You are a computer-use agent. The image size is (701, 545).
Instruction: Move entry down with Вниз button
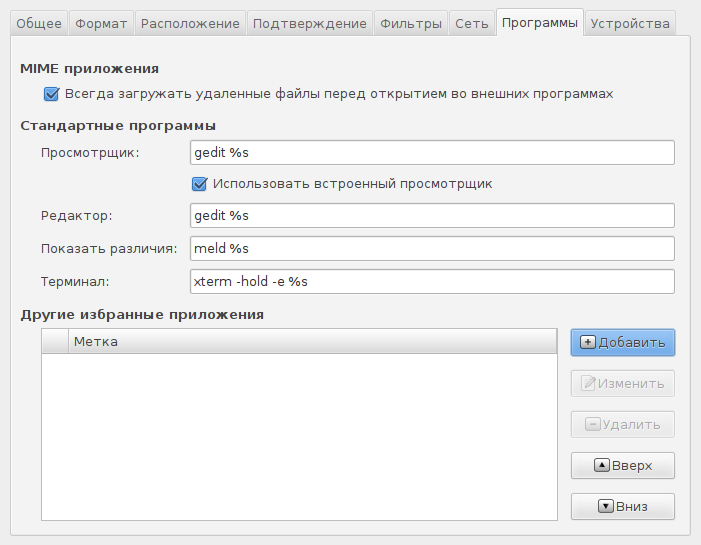pos(623,507)
